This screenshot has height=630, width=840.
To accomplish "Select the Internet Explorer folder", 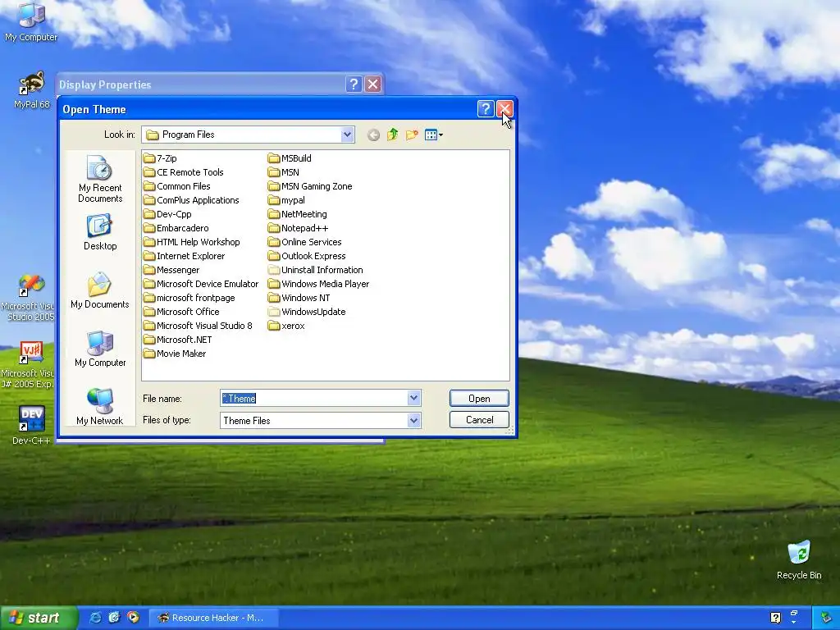I will [x=185, y=256].
